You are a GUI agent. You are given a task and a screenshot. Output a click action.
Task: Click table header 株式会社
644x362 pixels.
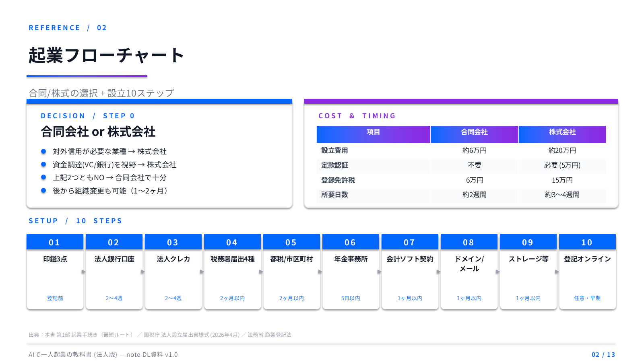562,134
